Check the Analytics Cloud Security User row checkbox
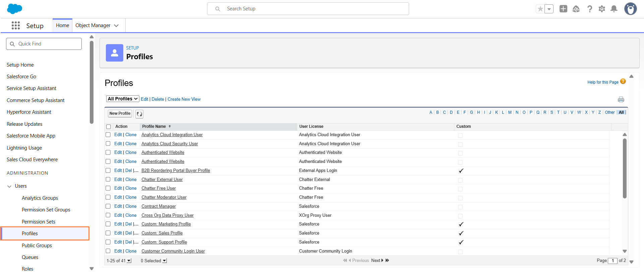This screenshot has width=644, height=272. coord(108,144)
